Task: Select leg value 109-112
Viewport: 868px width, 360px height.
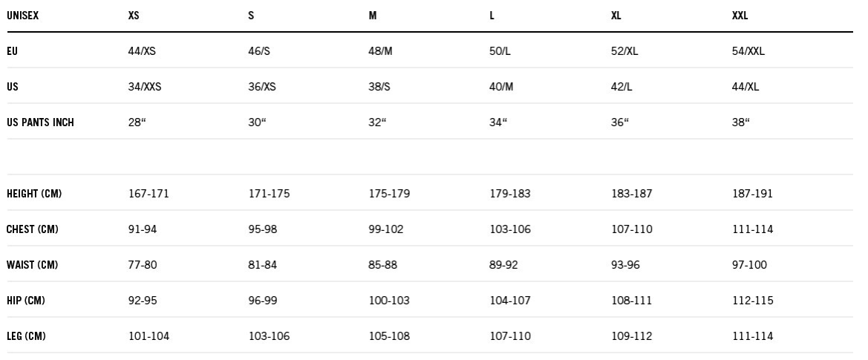Action: 632,336
